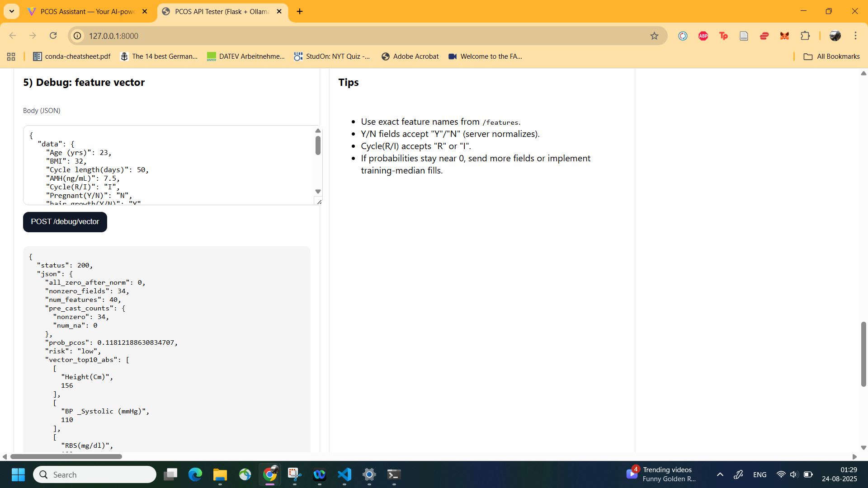Expand the tab search dropdown arrow
868x488 pixels.
(11, 11)
